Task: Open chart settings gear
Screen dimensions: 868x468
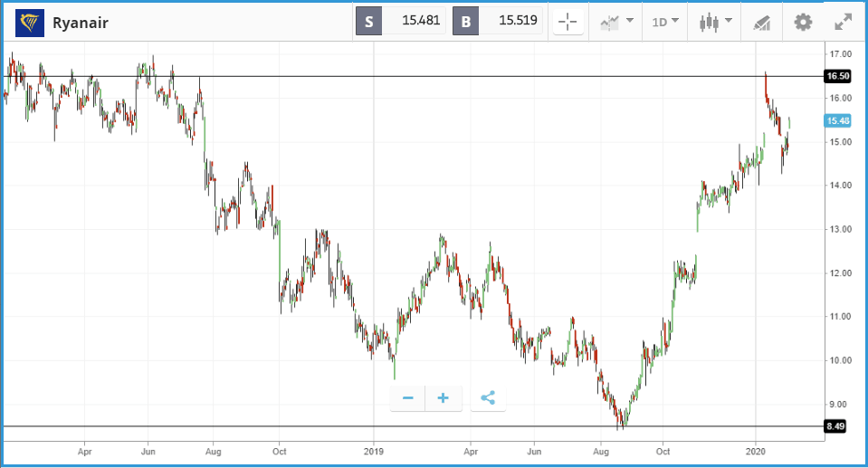Action: (803, 22)
